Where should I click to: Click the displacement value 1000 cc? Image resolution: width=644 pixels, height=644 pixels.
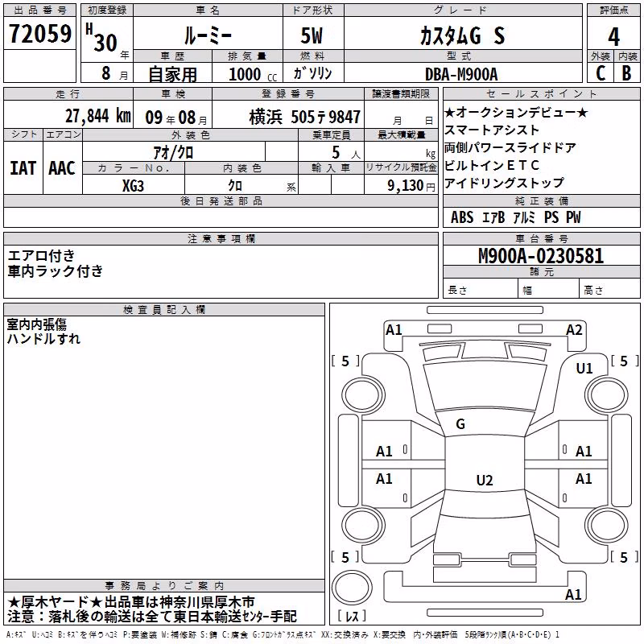253,74
